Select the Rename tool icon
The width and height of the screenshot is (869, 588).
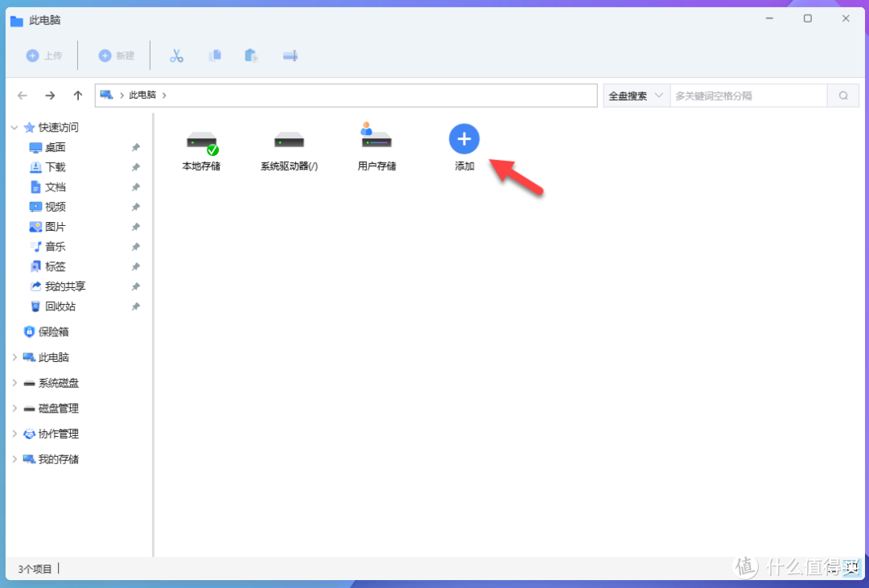coord(290,55)
